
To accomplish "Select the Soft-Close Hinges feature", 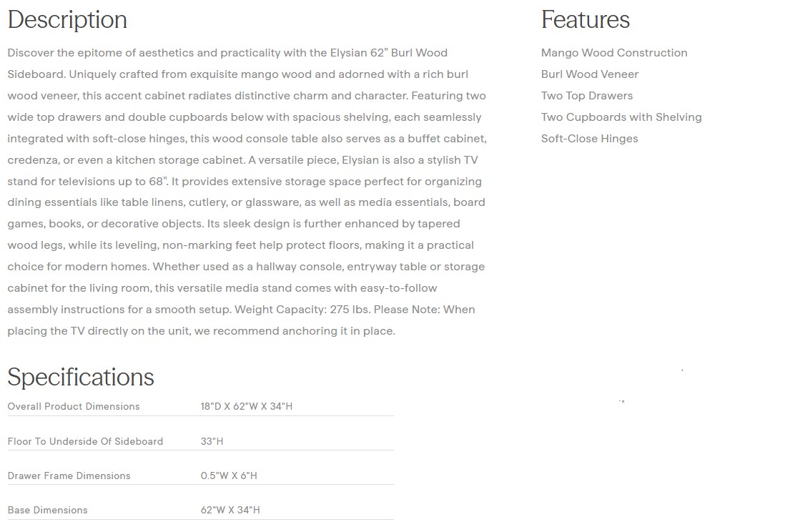I will (589, 139).
